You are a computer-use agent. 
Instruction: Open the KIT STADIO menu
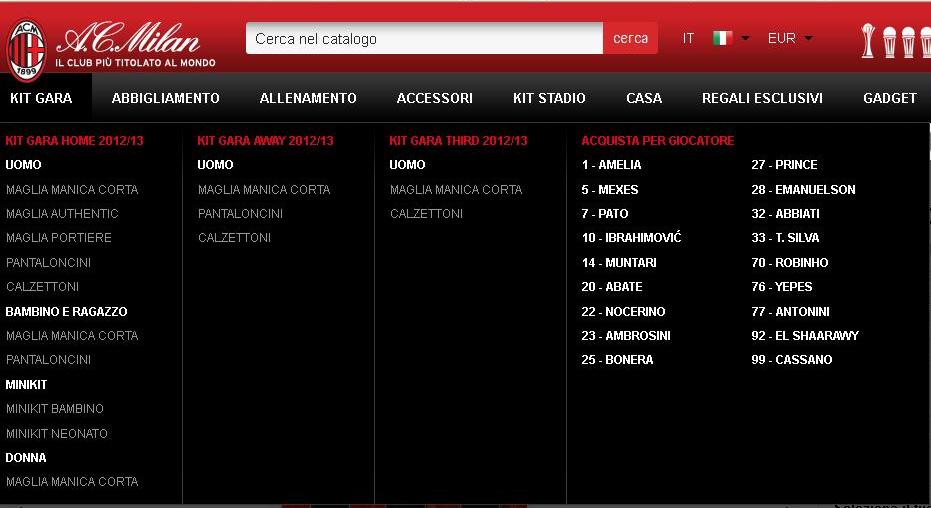(549, 98)
